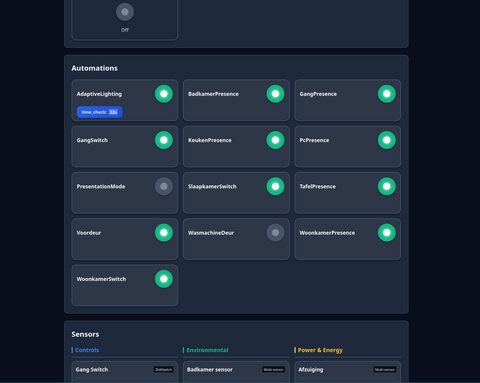Select the Power & Energy category heading

pyautogui.click(x=320, y=350)
